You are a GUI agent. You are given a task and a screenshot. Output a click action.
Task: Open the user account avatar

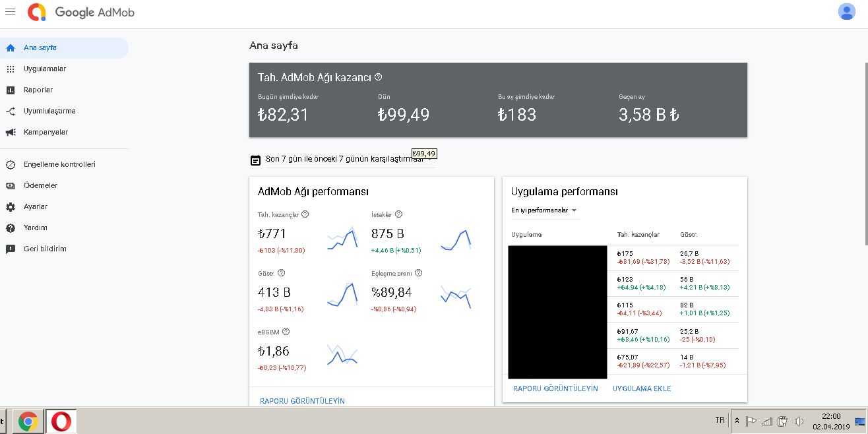tap(846, 12)
